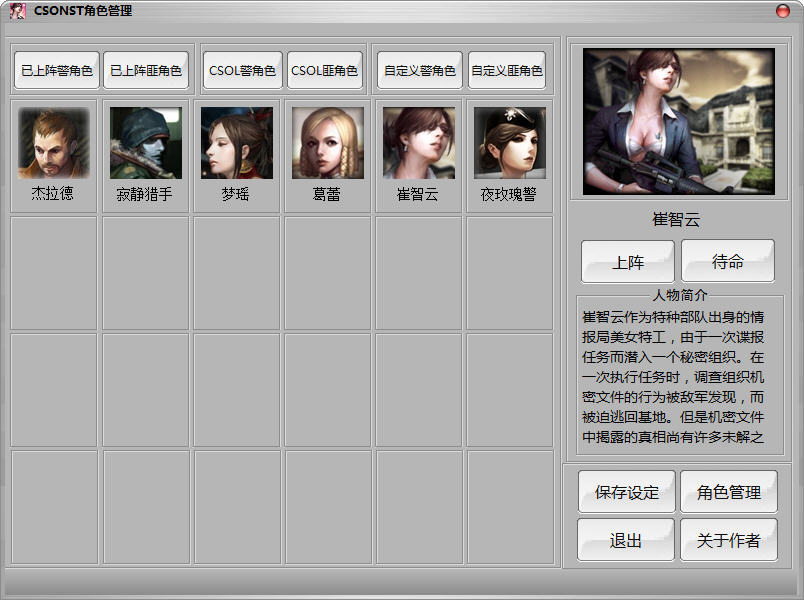Show 自定义警角色 characters
The image size is (804, 600).
tap(420, 70)
